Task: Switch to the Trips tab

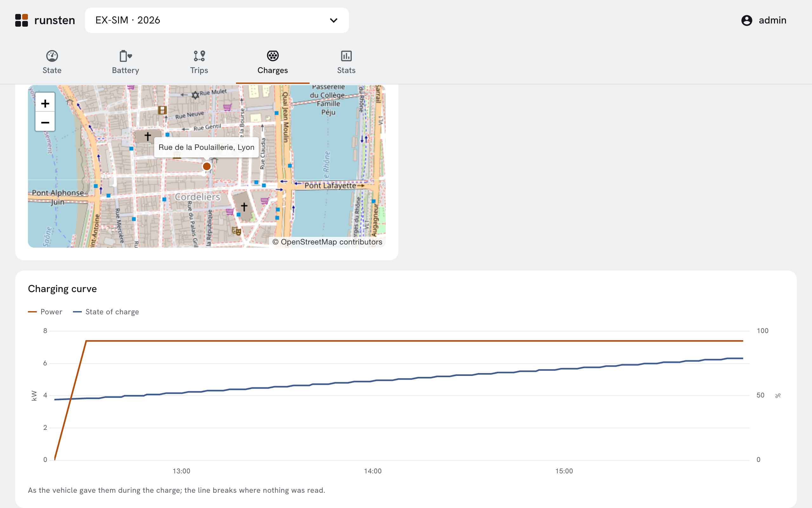Action: 199,63
